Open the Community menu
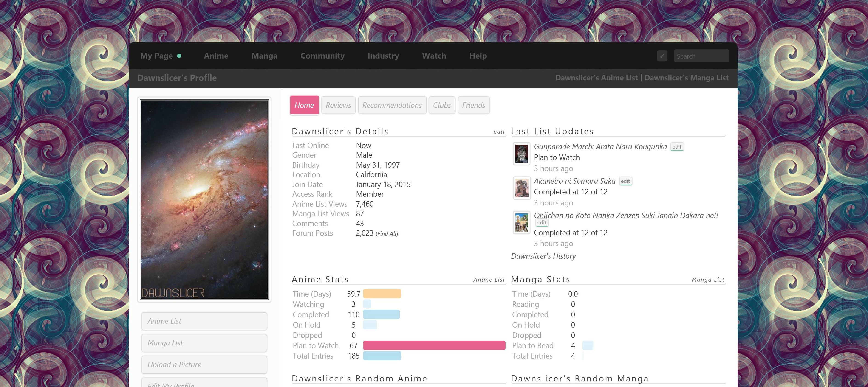Screen dimensions: 868x387 [x=322, y=56]
